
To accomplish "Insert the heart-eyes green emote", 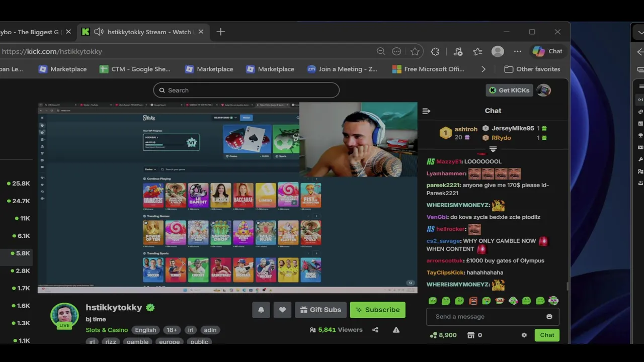I will click(x=486, y=301).
